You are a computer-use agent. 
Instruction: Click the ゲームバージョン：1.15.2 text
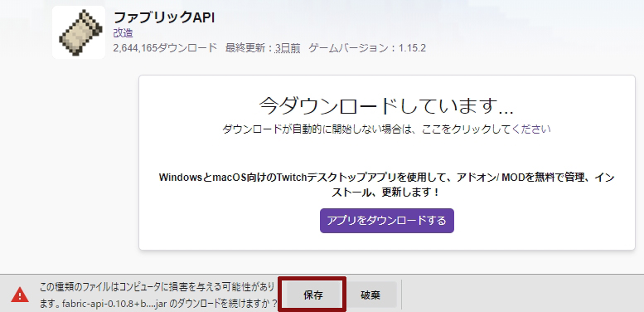pyautogui.click(x=367, y=48)
